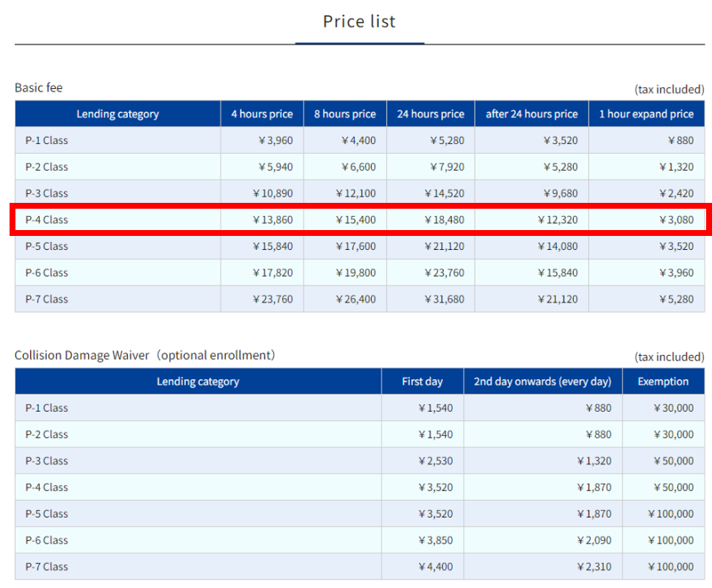This screenshot has height=588, width=712.
Task: Click "P-6 Class" in the Basic fee table
Action: tap(47, 273)
